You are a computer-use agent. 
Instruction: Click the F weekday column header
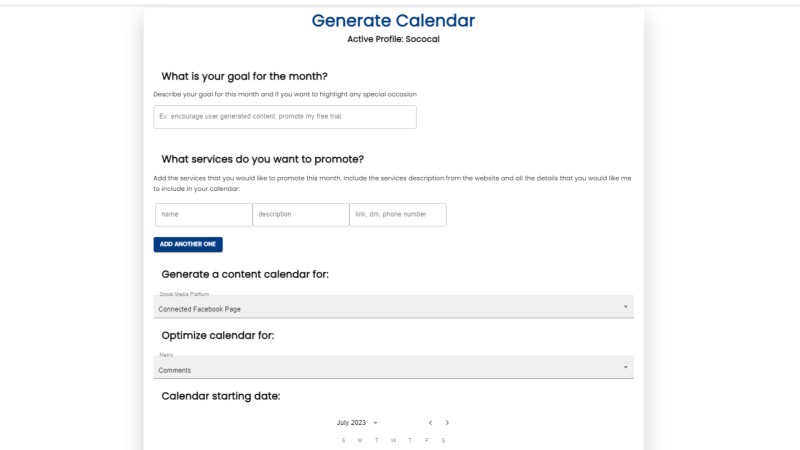[x=427, y=440]
